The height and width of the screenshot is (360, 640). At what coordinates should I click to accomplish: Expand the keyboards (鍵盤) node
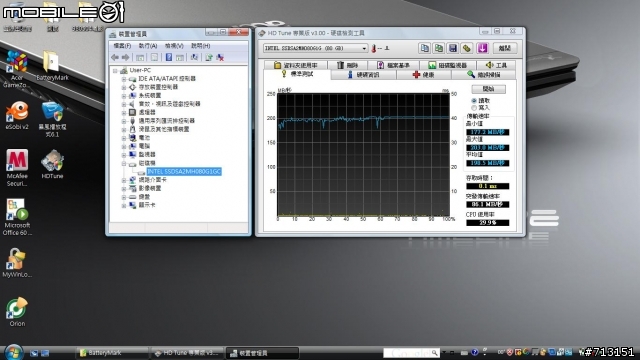[124, 197]
